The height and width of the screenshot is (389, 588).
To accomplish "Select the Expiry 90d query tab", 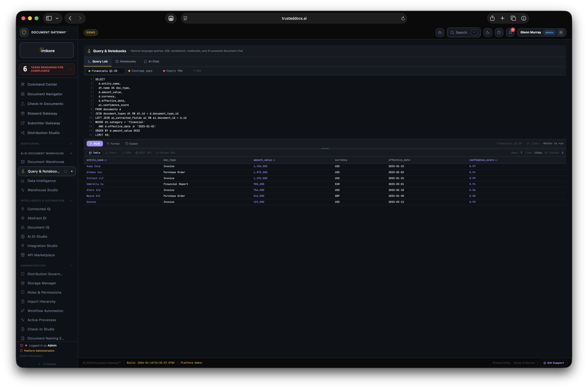I will [x=173, y=71].
